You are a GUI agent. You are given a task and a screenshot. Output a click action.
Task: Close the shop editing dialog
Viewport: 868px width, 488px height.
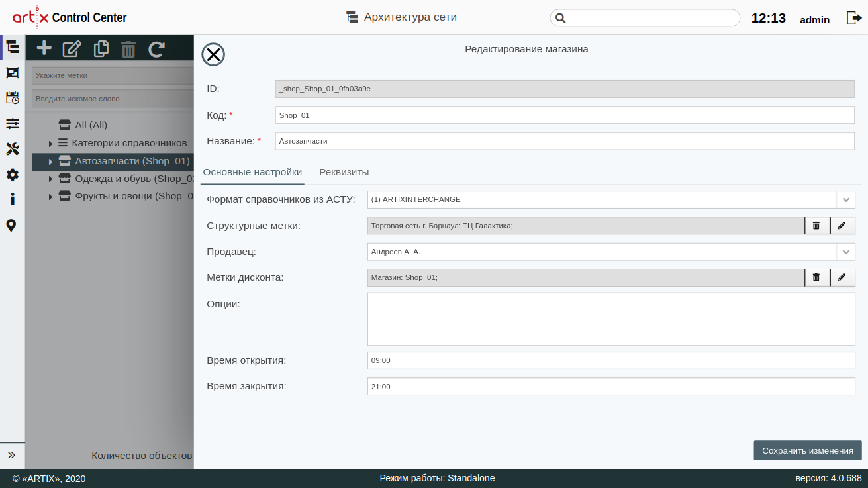point(213,54)
